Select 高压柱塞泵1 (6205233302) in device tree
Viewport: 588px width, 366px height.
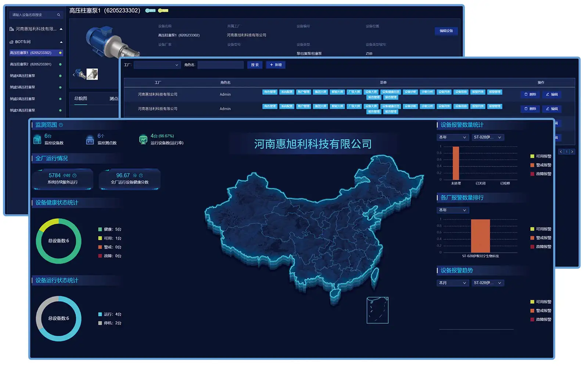[x=35, y=53]
